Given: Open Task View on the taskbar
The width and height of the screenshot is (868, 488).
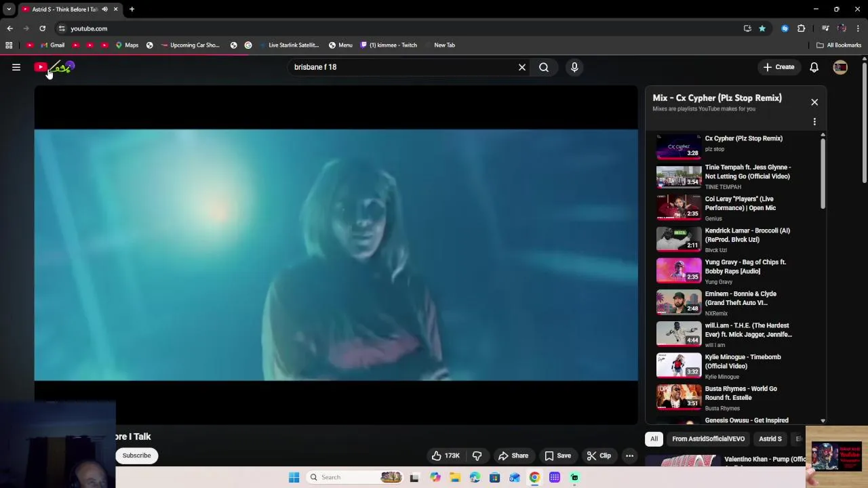Looking at the screenshot, I should pos(414,477).
